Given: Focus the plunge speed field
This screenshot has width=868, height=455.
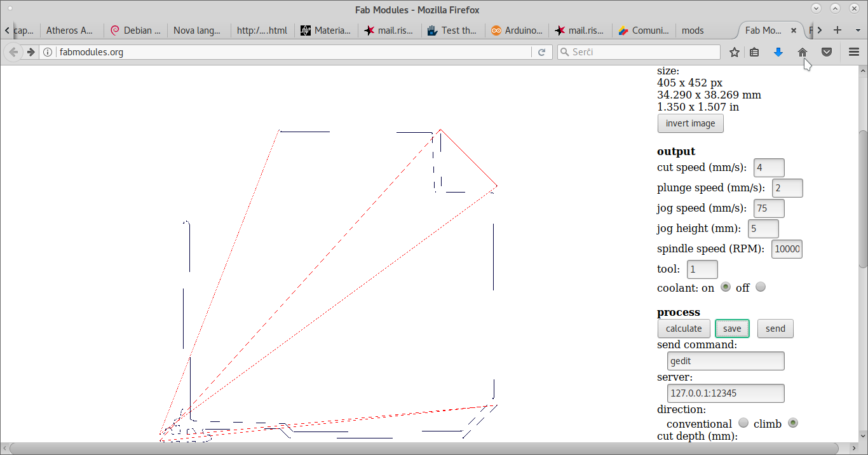Looking at the screenshot, I should click(x=787, y=188).
